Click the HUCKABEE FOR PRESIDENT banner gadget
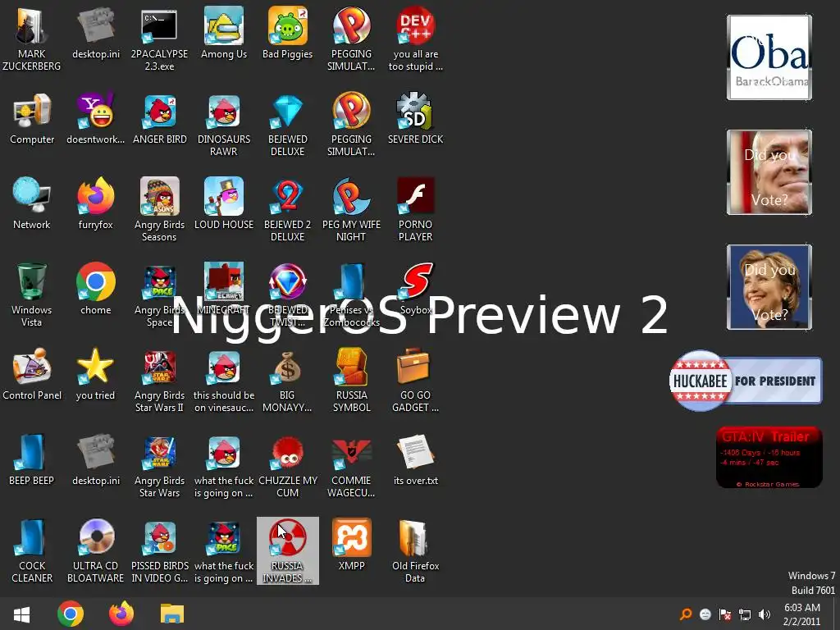This screenshot has height=630, width=840. [x=746, y=381]
